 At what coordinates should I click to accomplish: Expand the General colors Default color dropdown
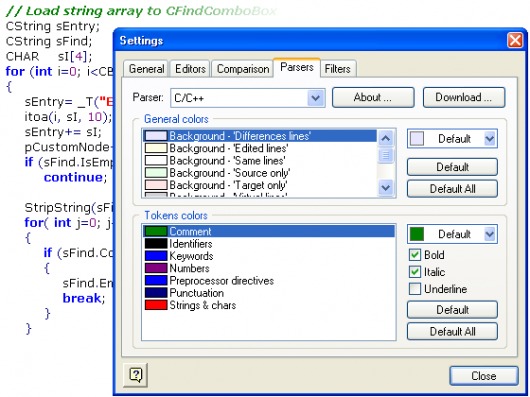(x=452, y=139)
